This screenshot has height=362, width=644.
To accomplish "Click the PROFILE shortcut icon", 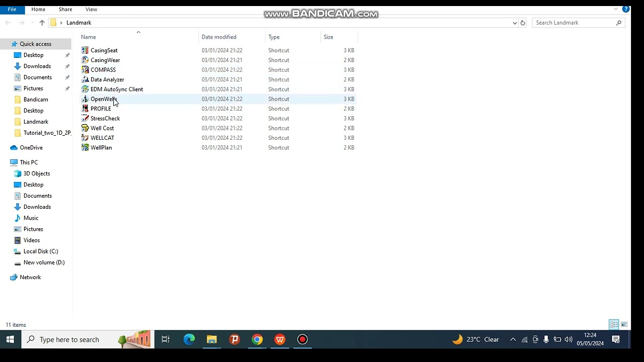I will 85,109.
